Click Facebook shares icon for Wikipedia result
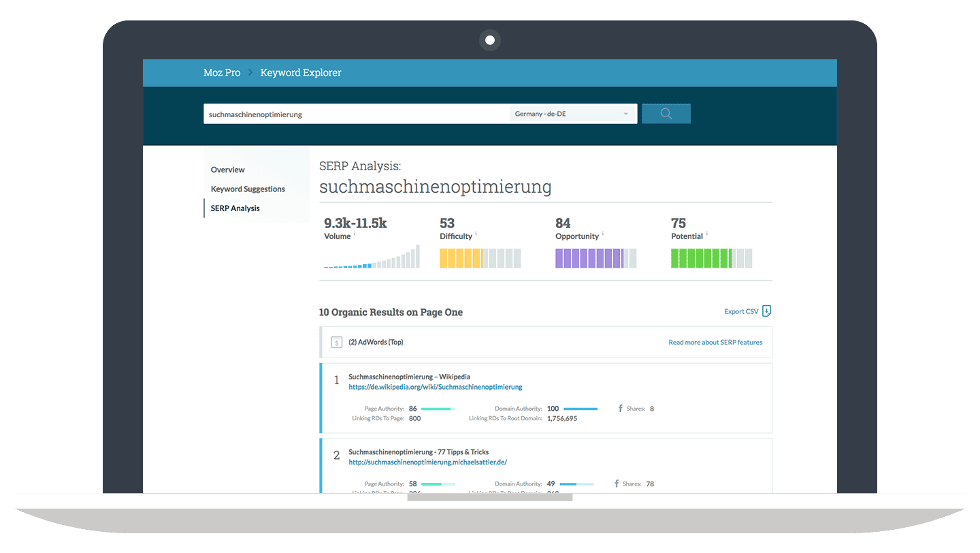The image size is (980, 553). 620,409
